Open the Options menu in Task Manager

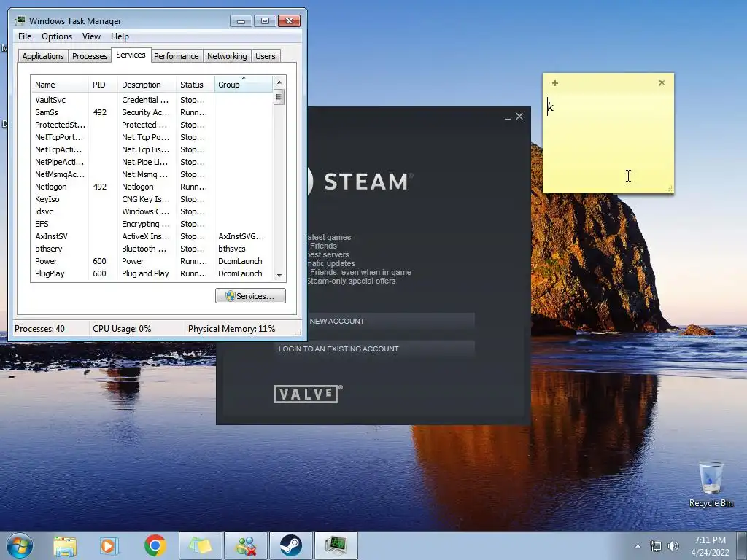[x=57, y=36]
